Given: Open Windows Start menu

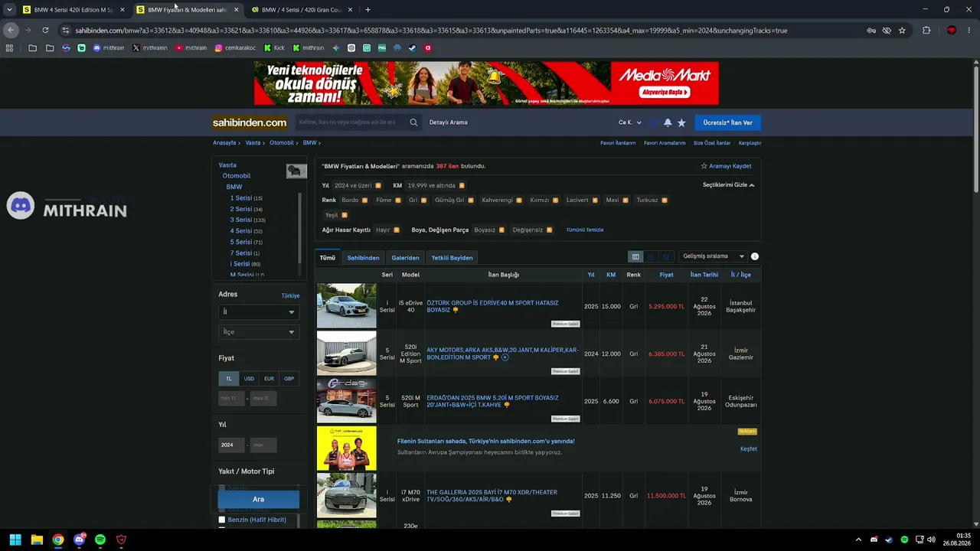Looking at the screenshot, I should point(15,540).
